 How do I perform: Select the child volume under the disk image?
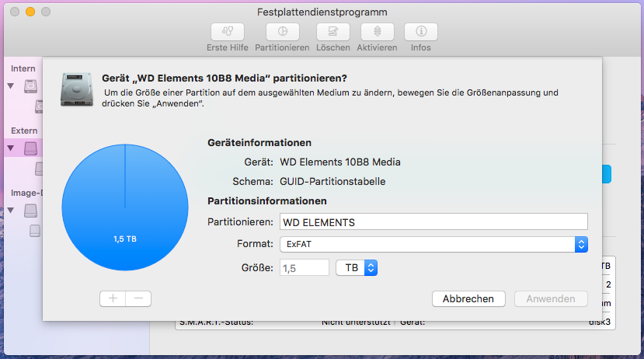pyautogui.click(x=35, y=231)
